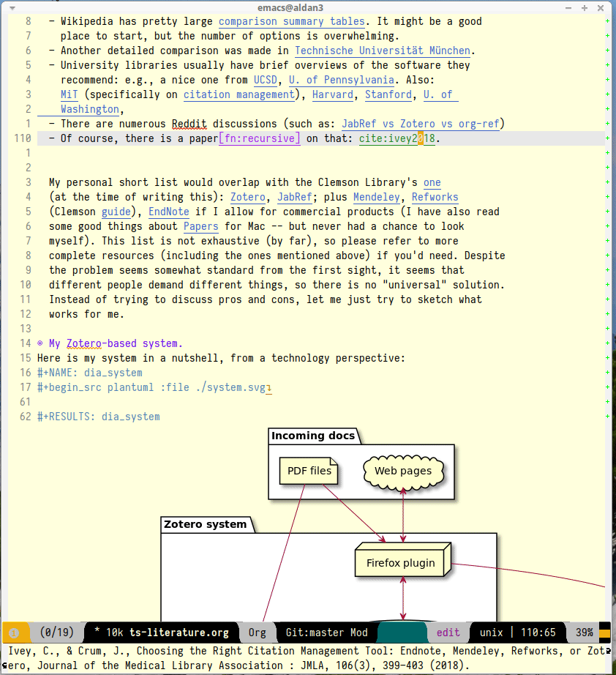Open the Papers for Mac link

pyautogui.click(x=201, y=226)
